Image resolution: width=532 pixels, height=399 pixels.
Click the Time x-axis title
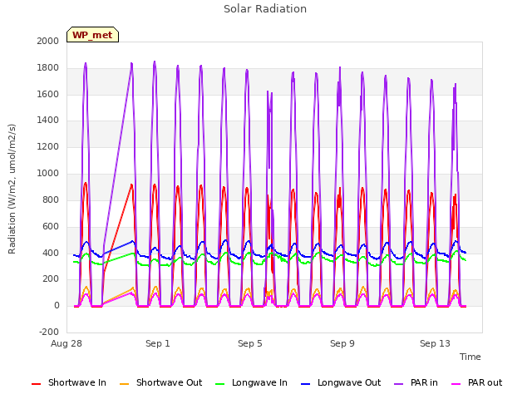pyautogui.click(x=470, y=357)
